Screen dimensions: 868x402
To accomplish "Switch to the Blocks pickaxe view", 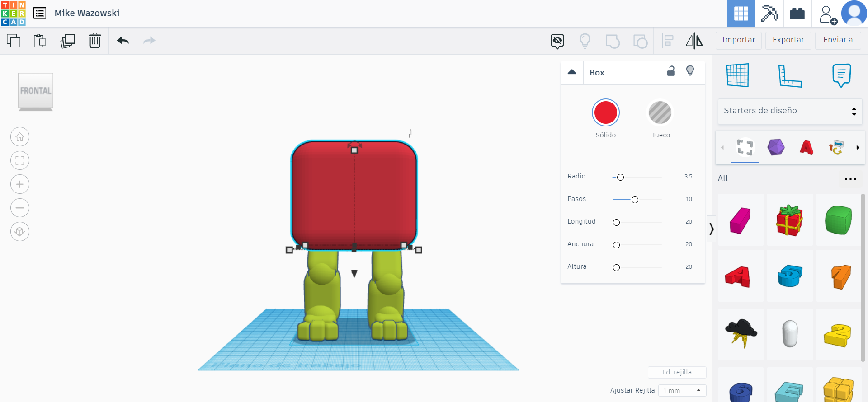I will coord(769,14).
